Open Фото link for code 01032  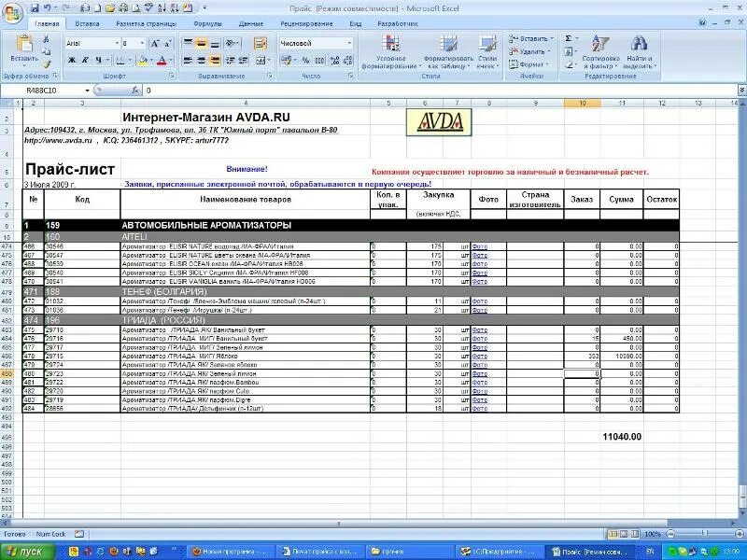pyautogui.click(x=480, y=301)
